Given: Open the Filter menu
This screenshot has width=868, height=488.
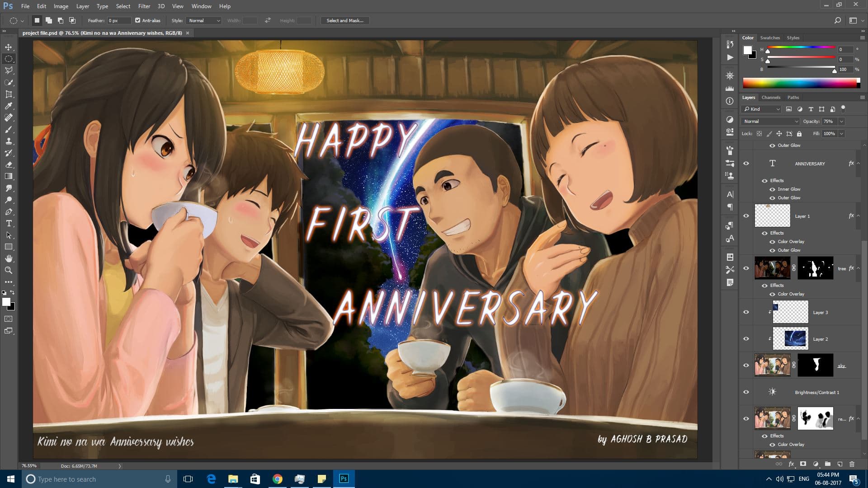Looking at the screenshot, I should [144, 6].
